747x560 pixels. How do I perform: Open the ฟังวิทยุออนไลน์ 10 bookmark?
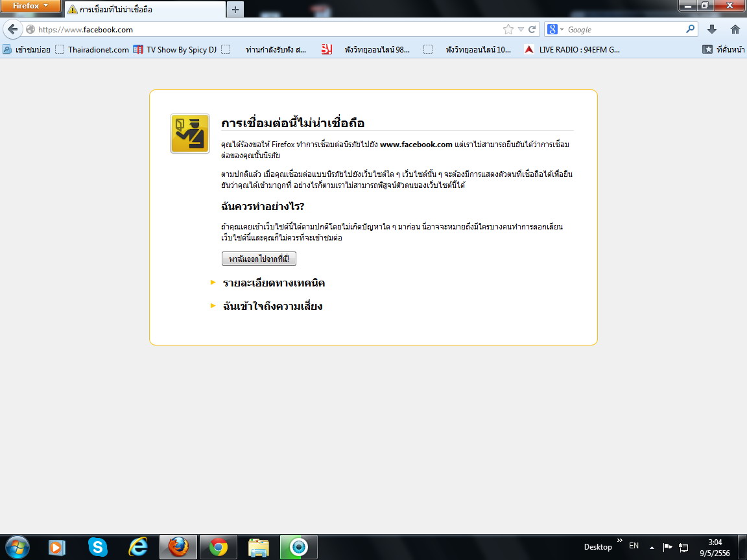coord(478,49)
